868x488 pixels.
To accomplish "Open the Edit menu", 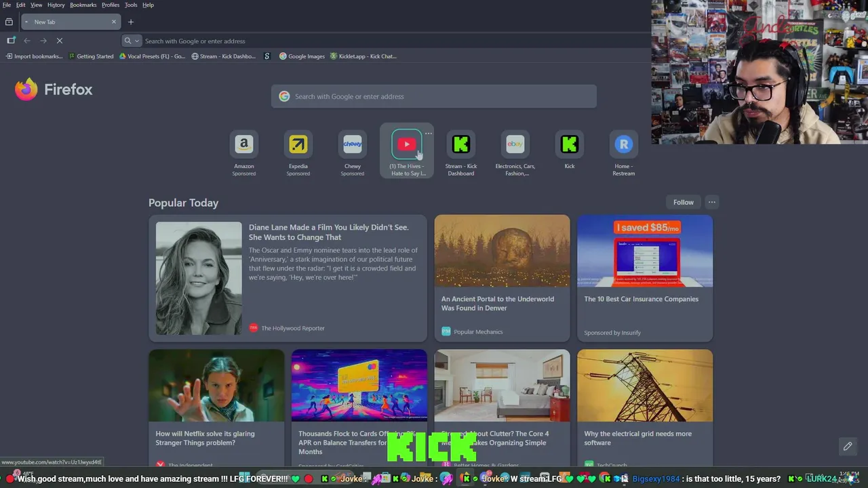I will (x=21, y=5).
